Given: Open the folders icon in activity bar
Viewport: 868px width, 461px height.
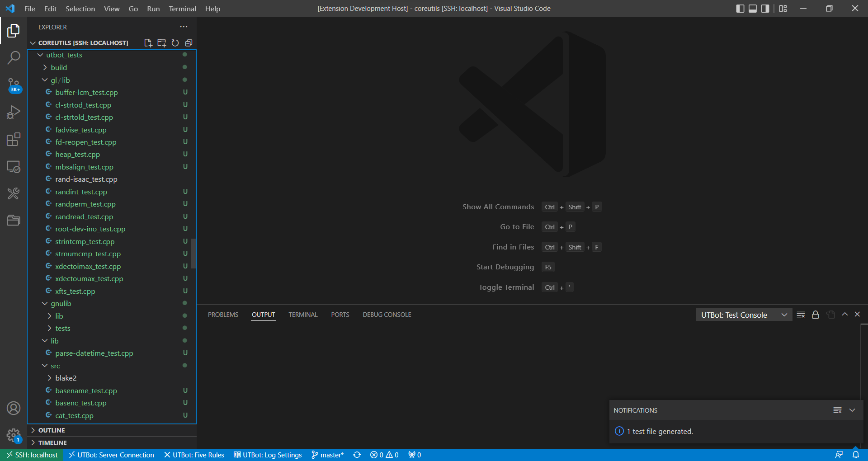Looking at the screenshot, I should tap(14, 220).
